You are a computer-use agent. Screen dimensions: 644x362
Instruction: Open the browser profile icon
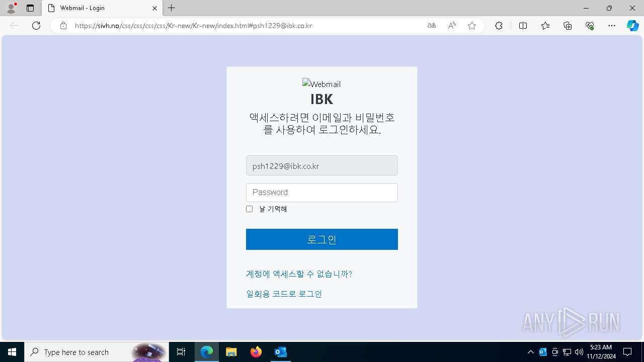click(x=11, y=8)
